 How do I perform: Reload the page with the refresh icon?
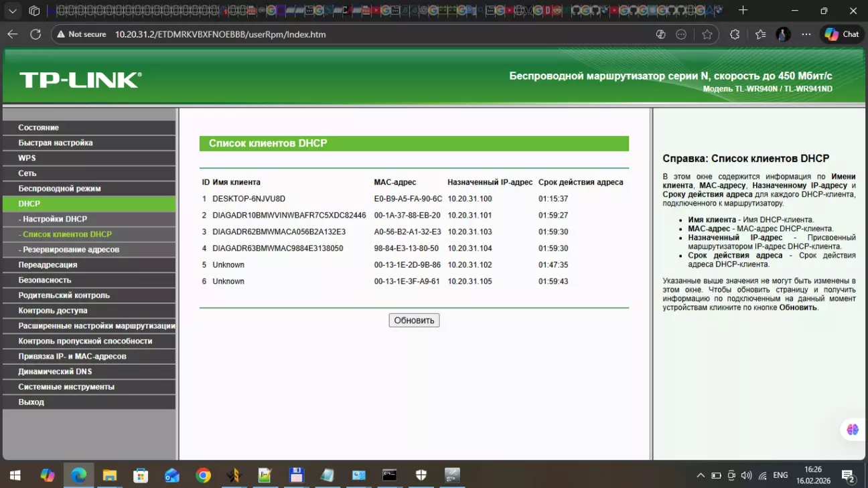coord(36,34)
